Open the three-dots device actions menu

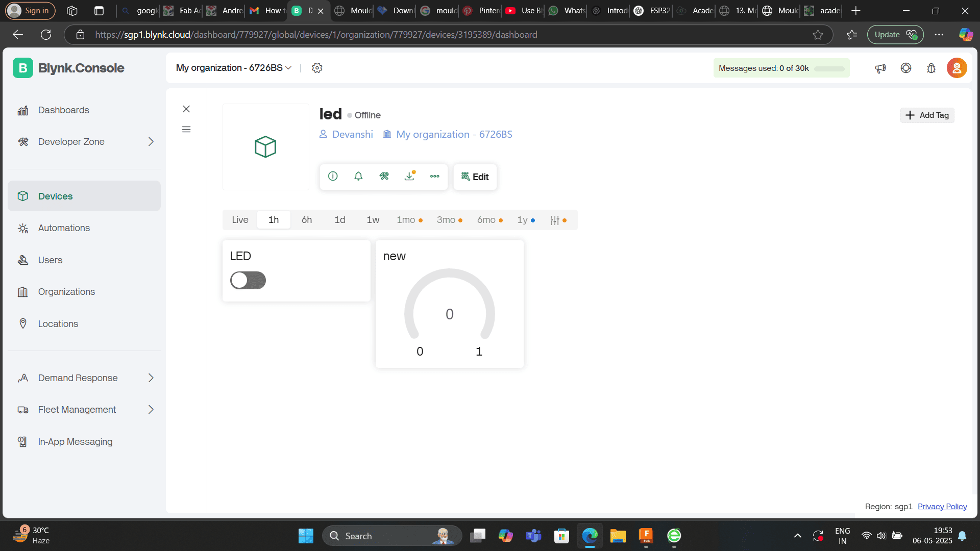(x=434, y=176)
